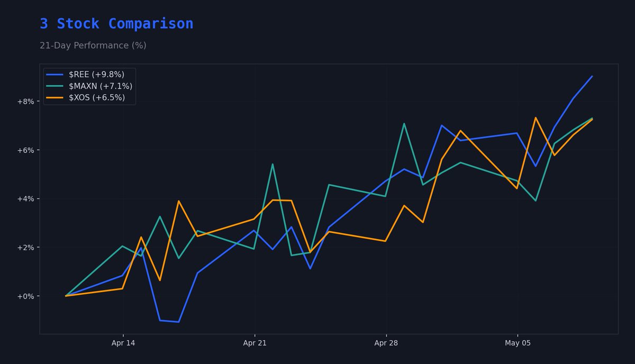Click the blue $REE legend line swatch

[55, 75]
